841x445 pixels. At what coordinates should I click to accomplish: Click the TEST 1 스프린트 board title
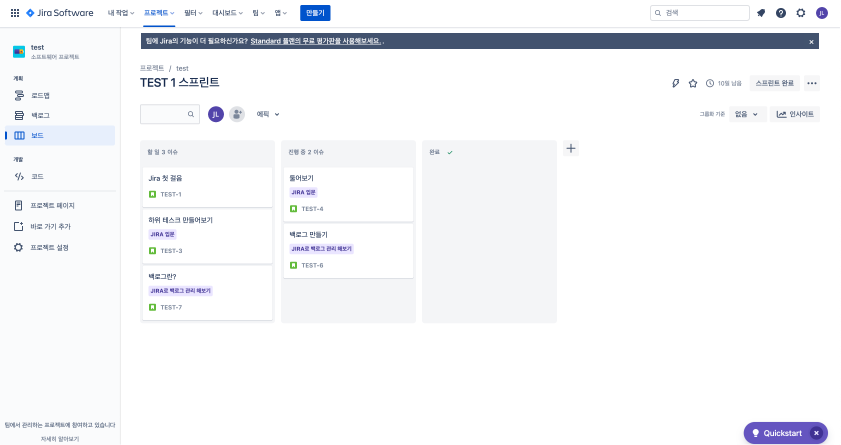pos(180,83)
